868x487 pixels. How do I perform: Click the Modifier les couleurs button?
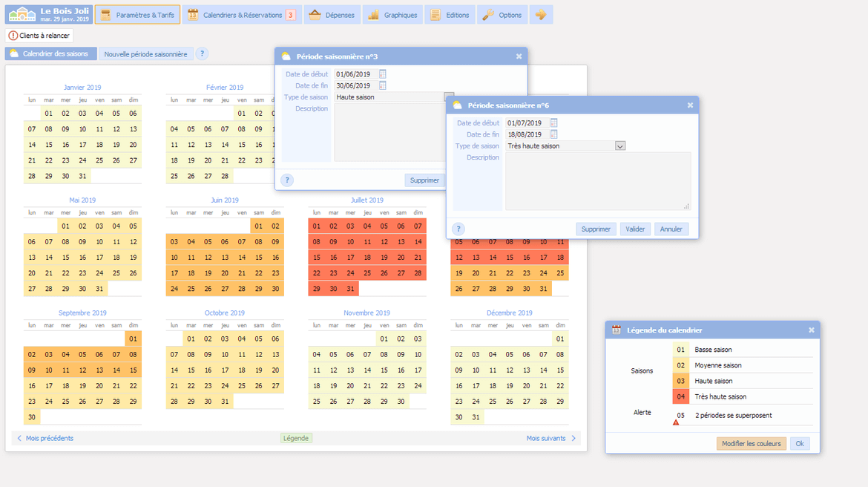[x=751, y=444]
